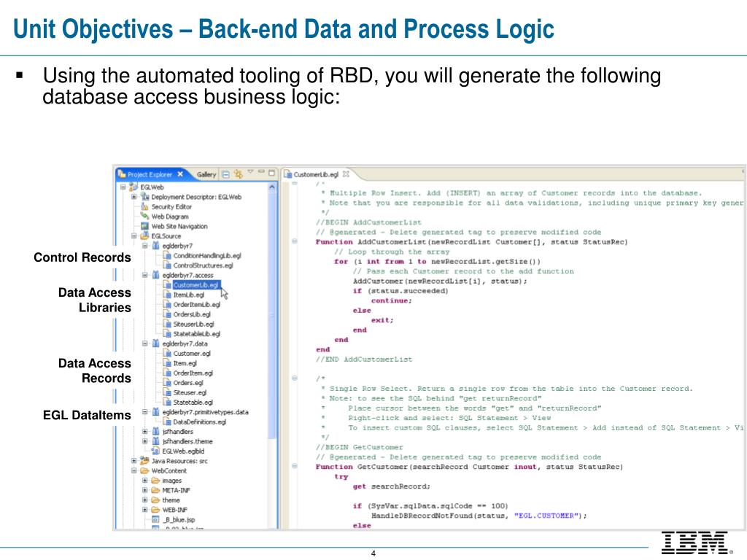Click the _B_blue.jsp file icon
Image resolution: width=747 pixels, height=560 pixels.
155,519
